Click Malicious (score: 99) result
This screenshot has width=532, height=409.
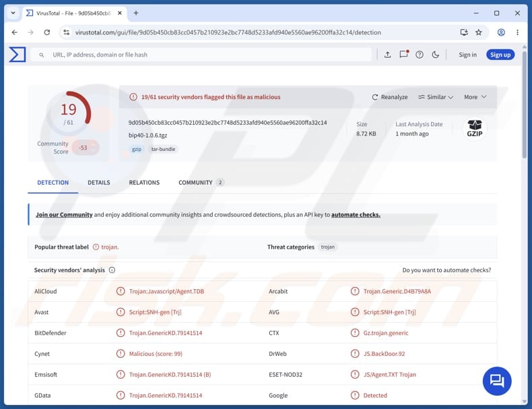point(156,354)
